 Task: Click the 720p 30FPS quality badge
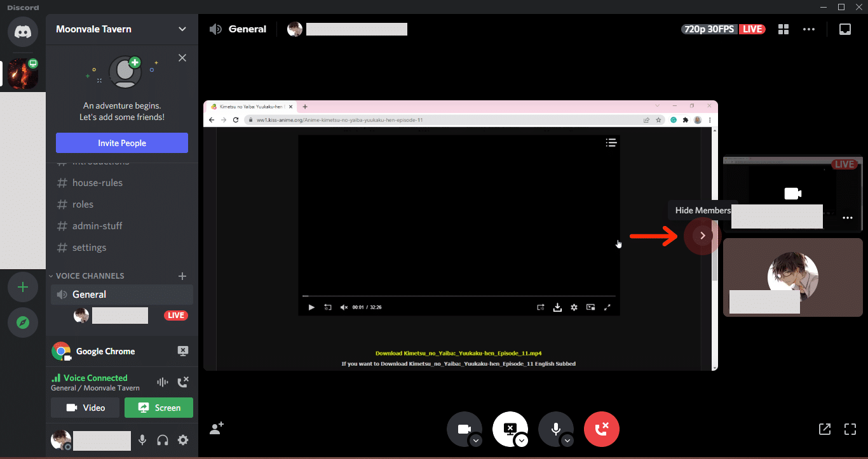(710, 29)
